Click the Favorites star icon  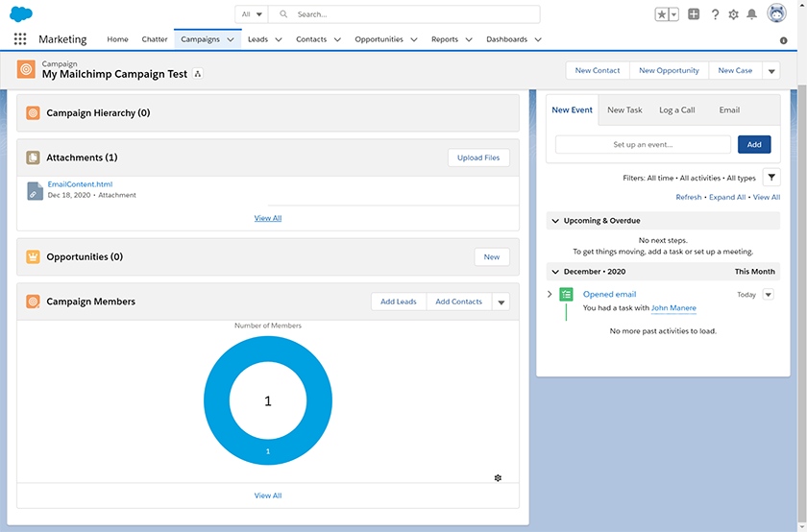tap(661, 14)
